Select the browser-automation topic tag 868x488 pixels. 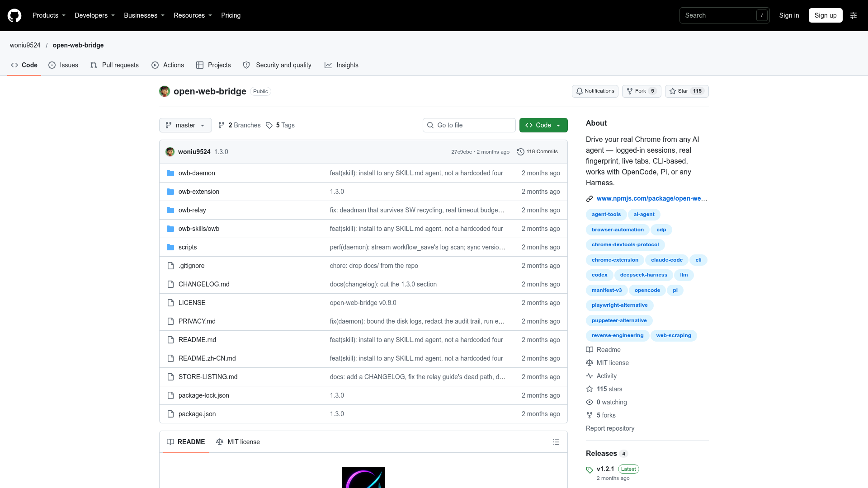pyautogui.click(x=618, y=230)
